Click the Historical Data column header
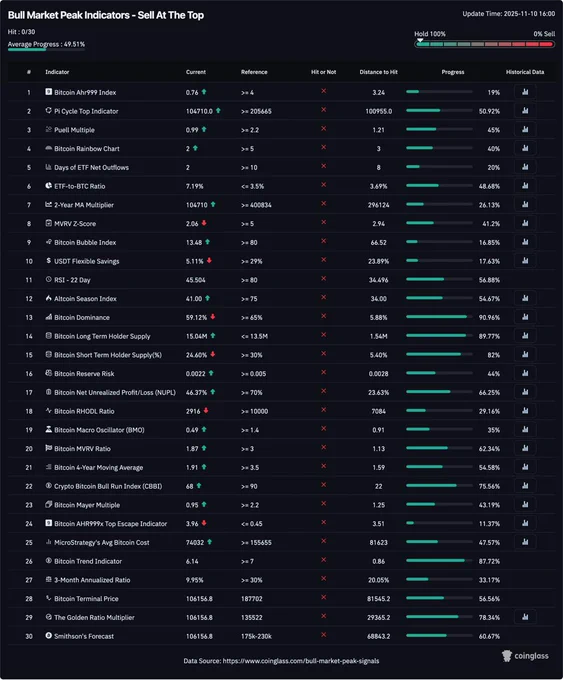Image resolution: width=563 pixels, height=680 pixels. [525, 72]
